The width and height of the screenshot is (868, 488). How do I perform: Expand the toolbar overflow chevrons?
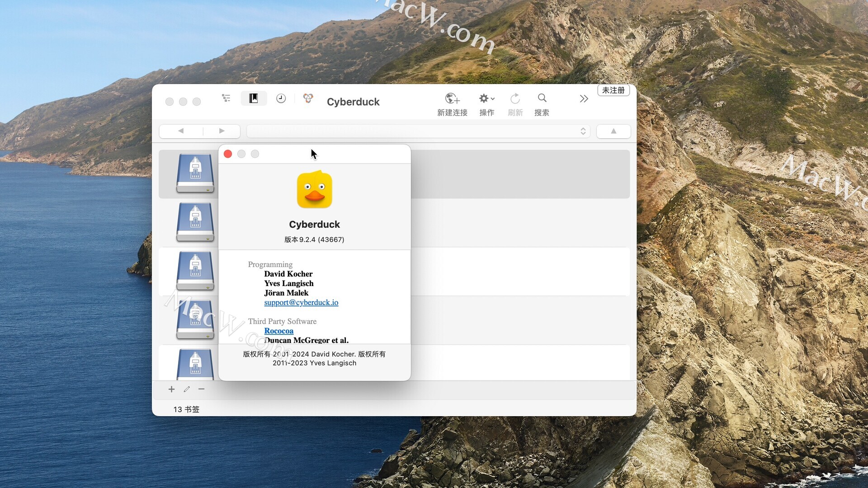coord(584,99)
